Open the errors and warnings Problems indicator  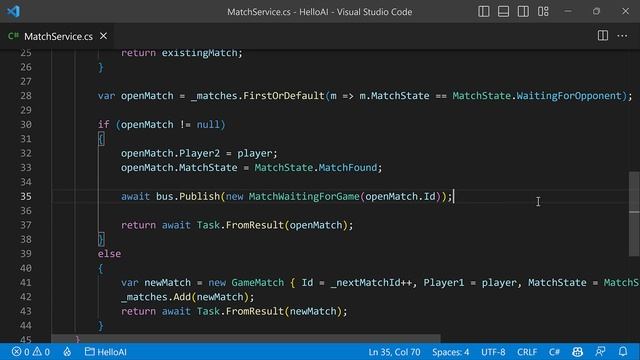tap(31, 352)
